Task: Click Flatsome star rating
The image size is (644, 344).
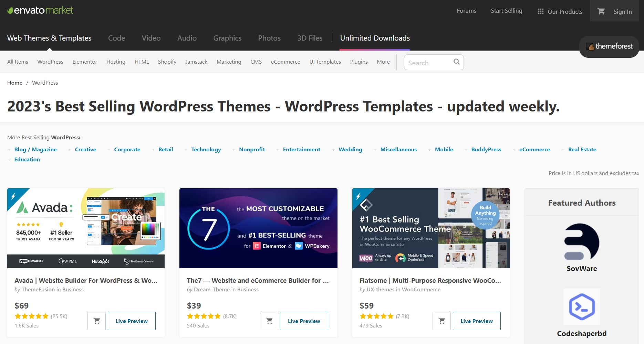Action: click(376, 316)
